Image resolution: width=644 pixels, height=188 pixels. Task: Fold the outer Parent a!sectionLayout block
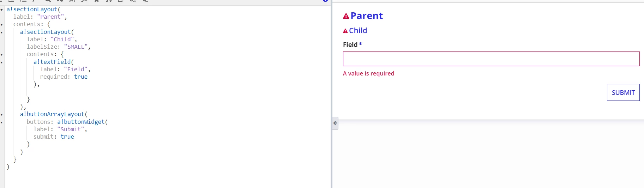pos(2,10)
